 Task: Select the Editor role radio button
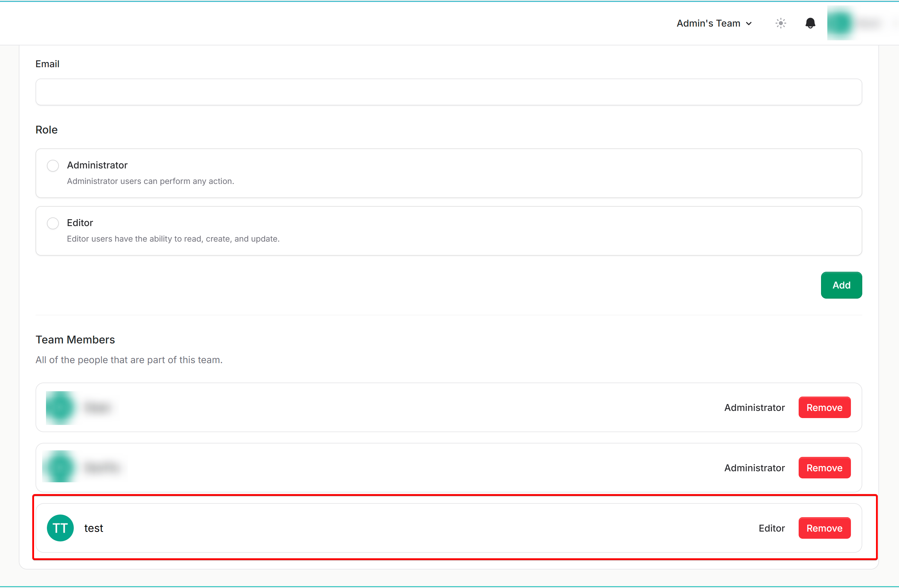pos(53,223)
